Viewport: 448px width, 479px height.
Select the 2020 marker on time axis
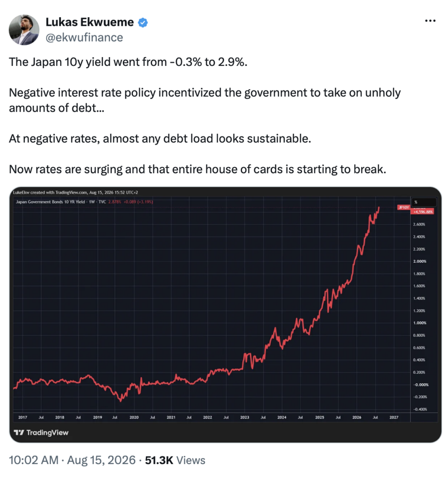(x=134, y=417)
